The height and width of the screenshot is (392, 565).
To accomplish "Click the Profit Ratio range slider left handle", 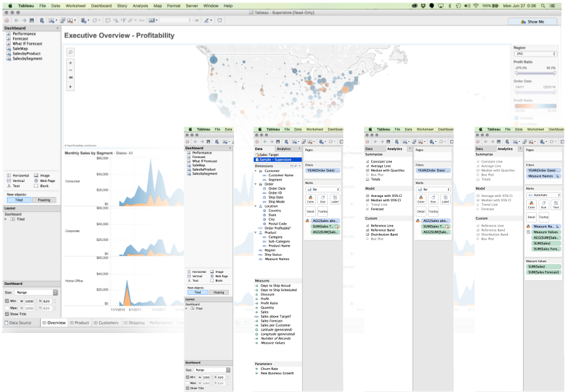I will coord(516,73).
